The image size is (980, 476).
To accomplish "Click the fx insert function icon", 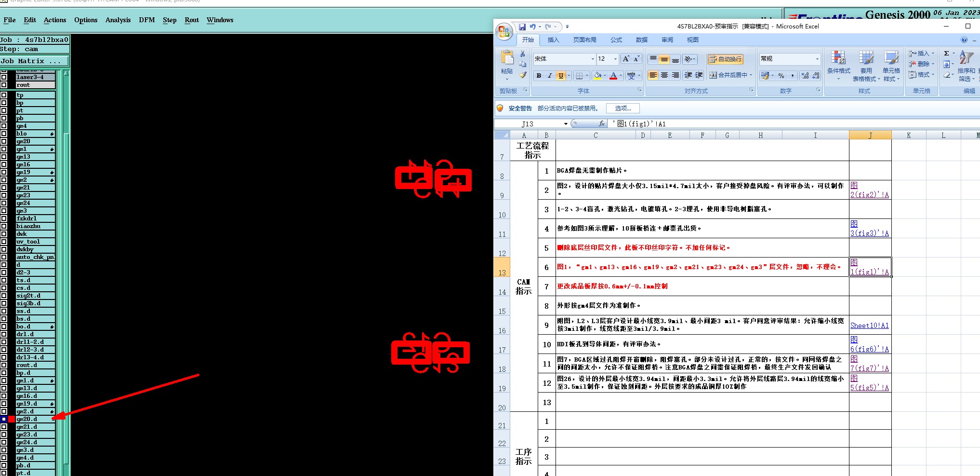I will click(x=601, y=124).
